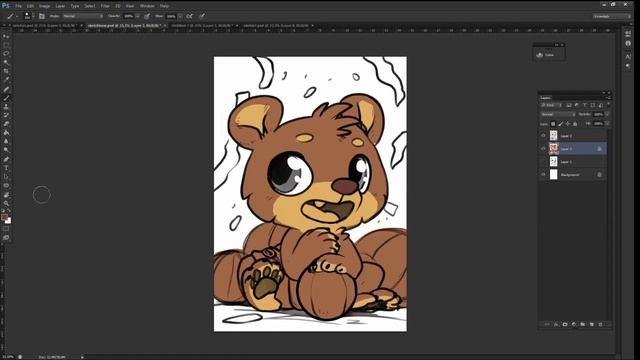Select the Zoom tool
This screenshot has height=360, width=640.
6,203
